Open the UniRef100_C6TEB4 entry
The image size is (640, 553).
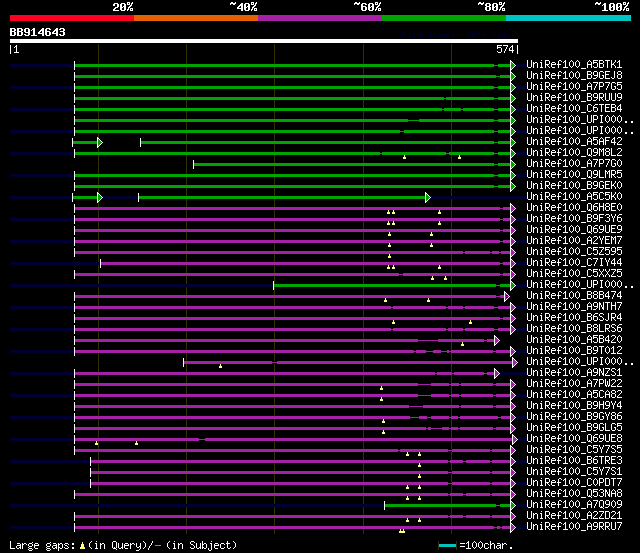point(574,109)
